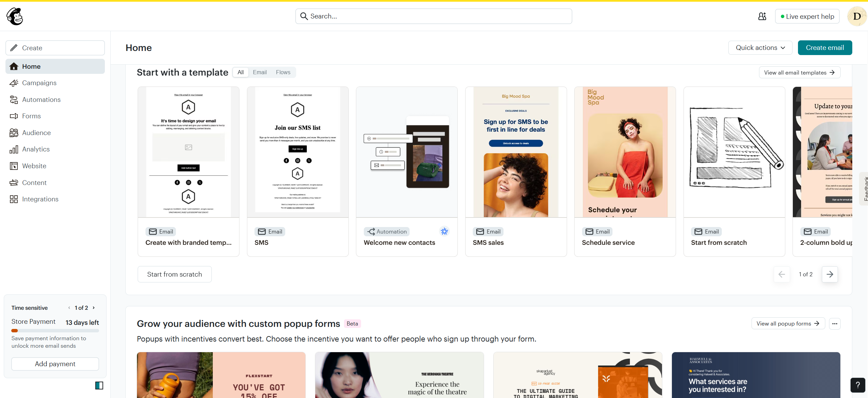Open the Create with branded template card
868x398 pixels.
click(188, 171)
